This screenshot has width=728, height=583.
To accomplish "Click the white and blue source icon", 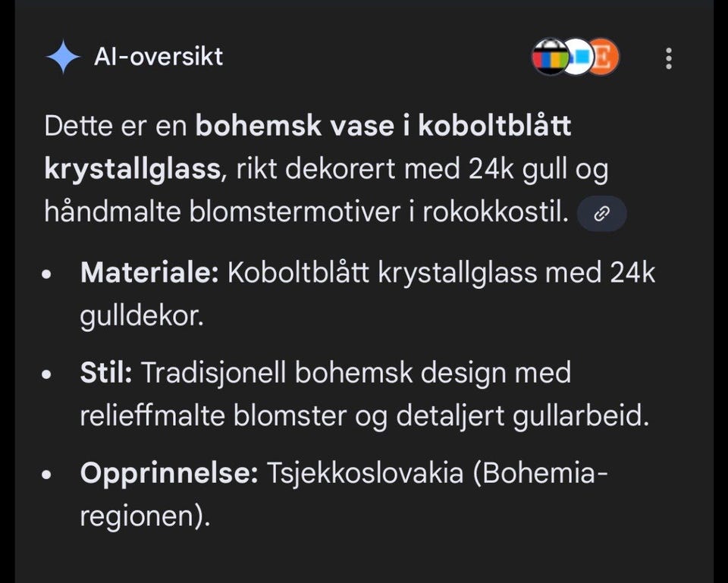I will (x=579, y=57).
